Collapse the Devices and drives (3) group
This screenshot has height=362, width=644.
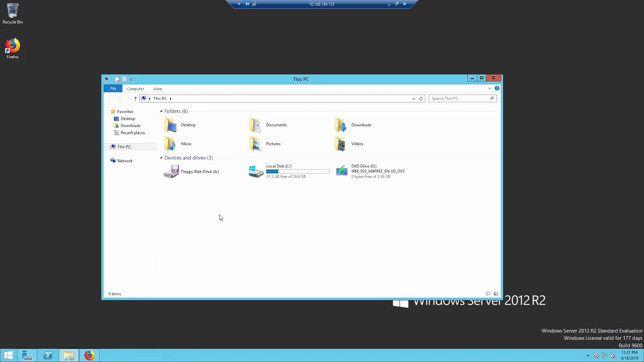click(161, 158)
